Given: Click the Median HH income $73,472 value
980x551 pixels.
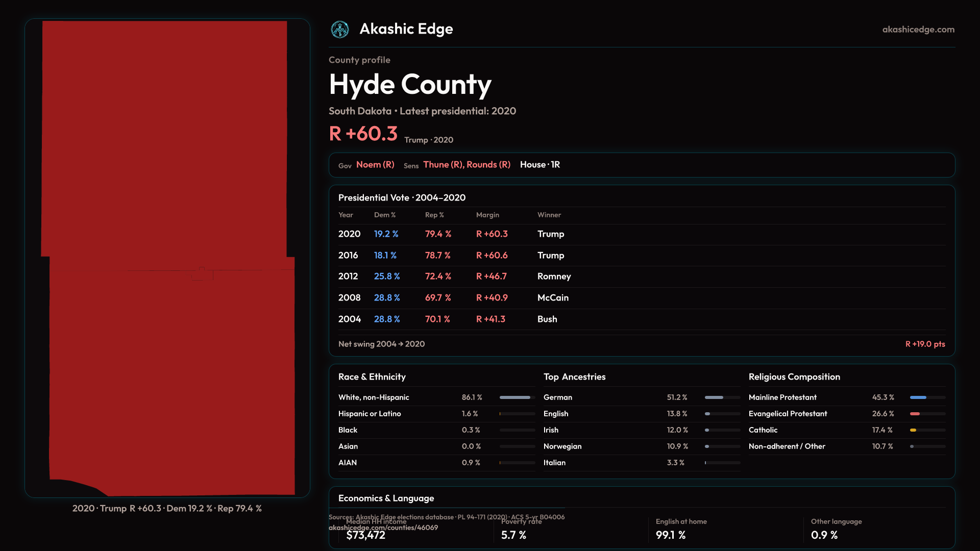Looking at the screenshot, I should (x=365, y=535).
